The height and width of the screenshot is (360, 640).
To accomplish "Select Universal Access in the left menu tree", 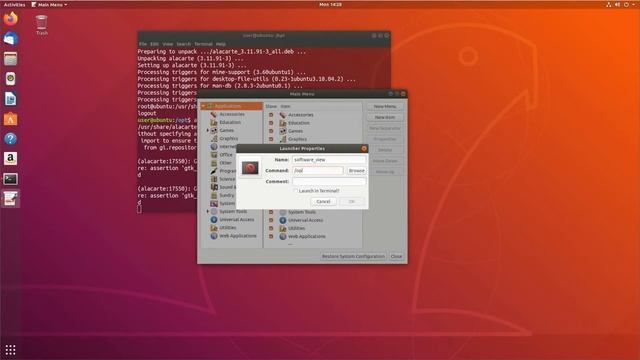I will 236,220.
